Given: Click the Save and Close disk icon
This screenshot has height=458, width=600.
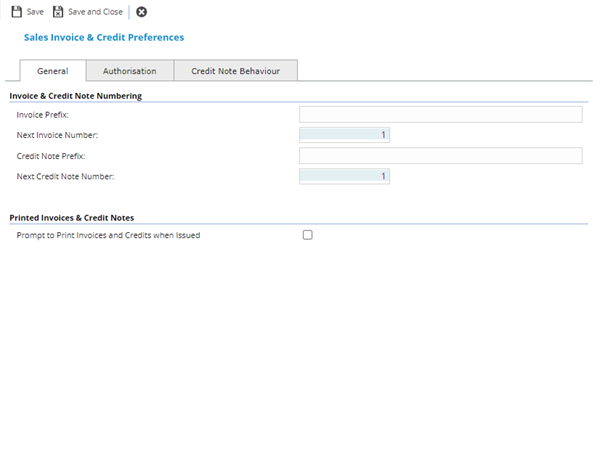Looking at the screenshot, I should [58, 12].
